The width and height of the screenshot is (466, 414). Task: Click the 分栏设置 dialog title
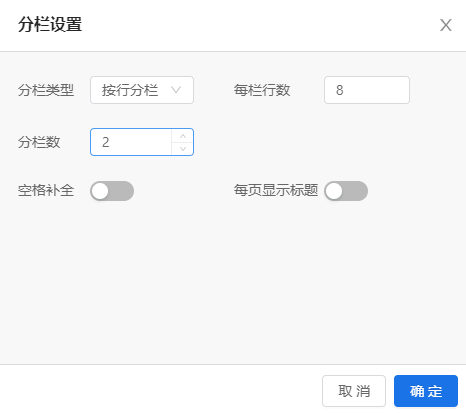pos(50,25)
